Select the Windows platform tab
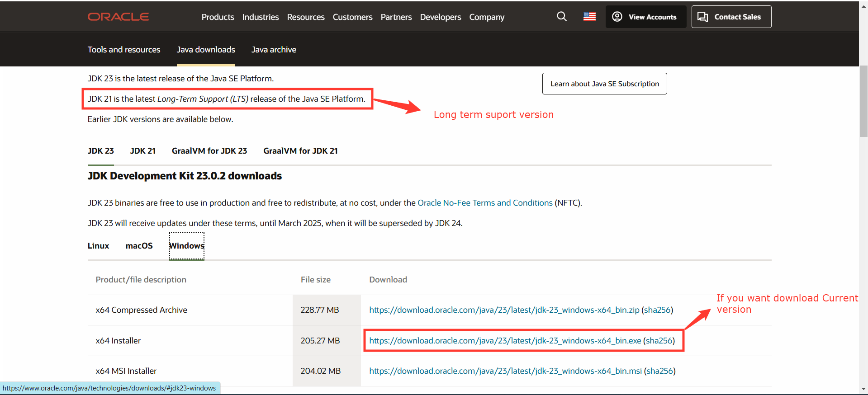Screen dimensions: 868x395 tap(187, 246)
